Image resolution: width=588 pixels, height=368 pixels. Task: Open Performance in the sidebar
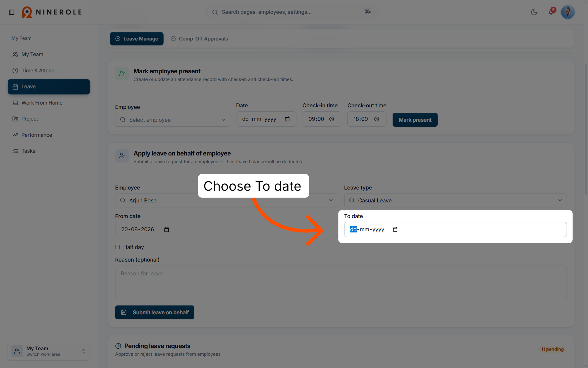(49, 135)
